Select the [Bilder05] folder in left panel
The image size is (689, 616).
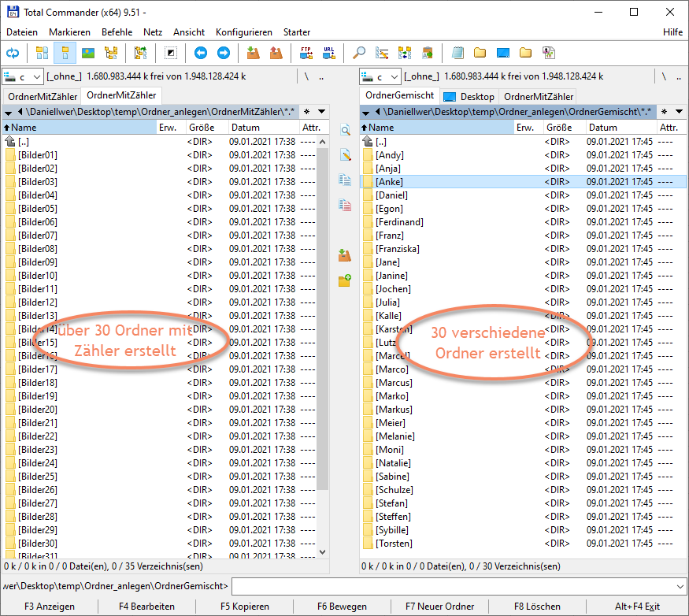(x=161, y=209)
